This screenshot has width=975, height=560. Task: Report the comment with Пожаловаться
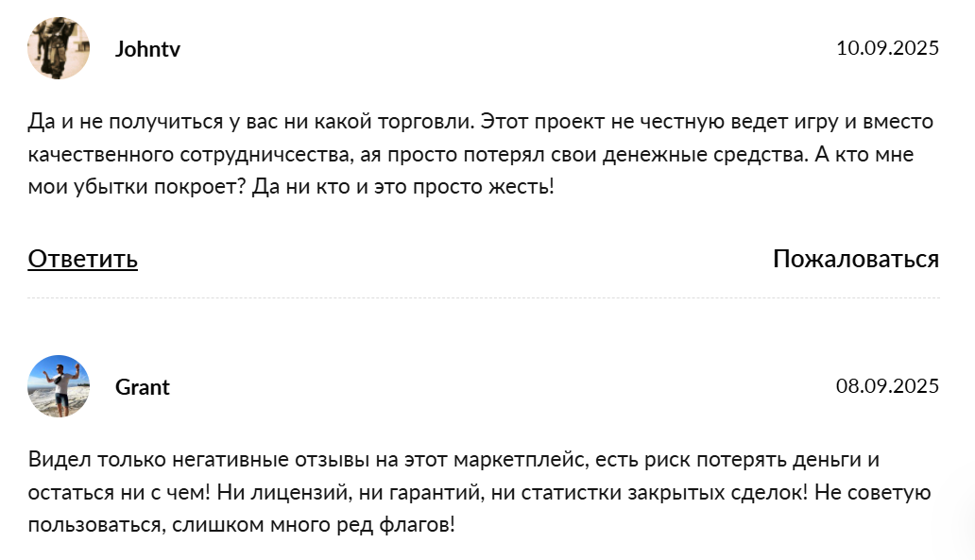(x=855, y=259)
